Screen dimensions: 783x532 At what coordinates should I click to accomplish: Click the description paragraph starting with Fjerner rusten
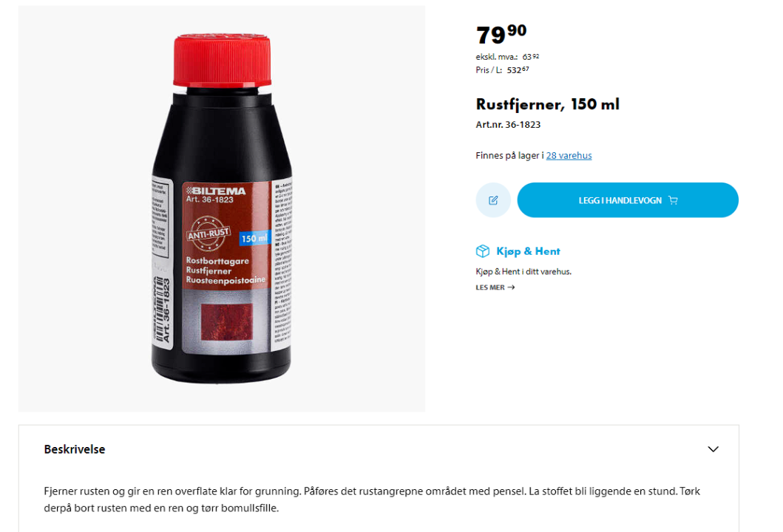coord(372,499)
